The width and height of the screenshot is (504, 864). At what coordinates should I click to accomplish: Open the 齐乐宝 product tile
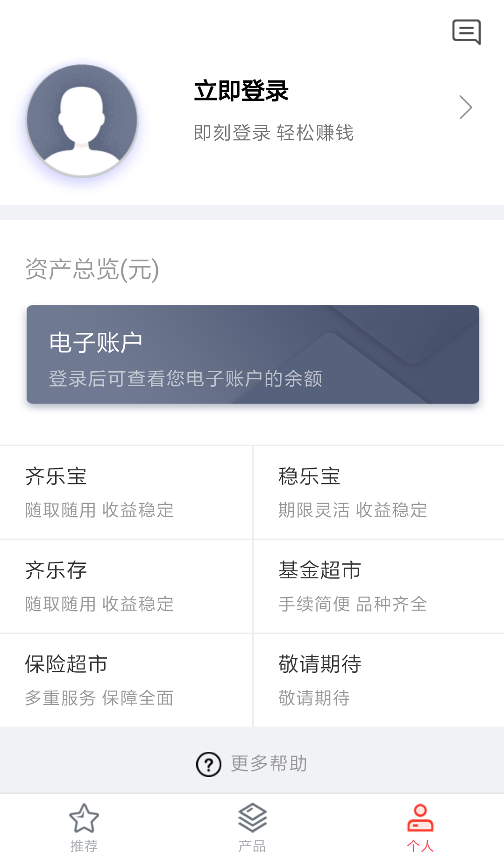tap(126, 492)
